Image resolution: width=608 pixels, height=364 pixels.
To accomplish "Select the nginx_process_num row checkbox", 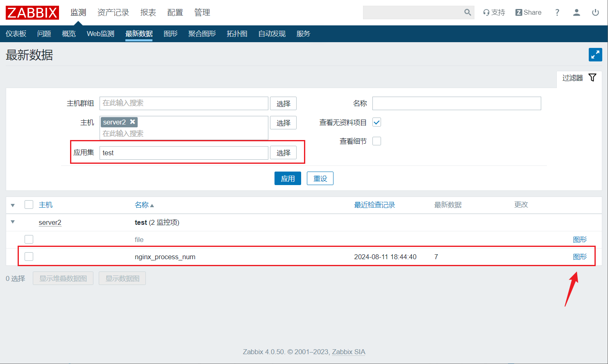I will click(29, 257).
